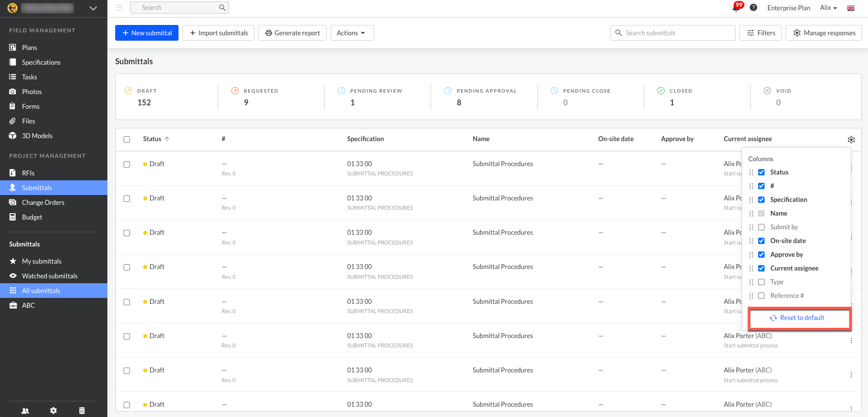
Task: Open row options for sixth Draft row
Action: (x=851, y=341)
